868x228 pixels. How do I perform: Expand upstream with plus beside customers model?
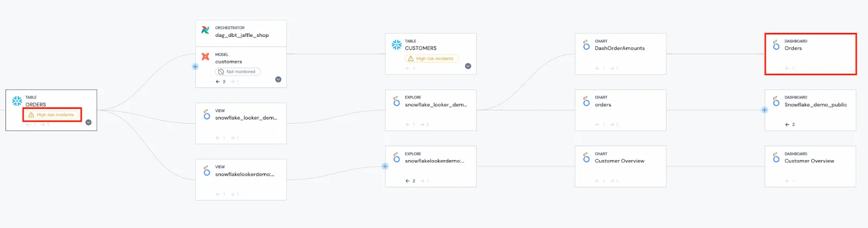click(x=195, y=67)
